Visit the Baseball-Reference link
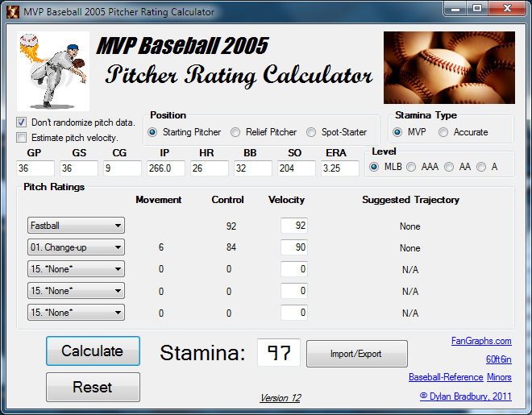The image size is (532, 415). 446,377
